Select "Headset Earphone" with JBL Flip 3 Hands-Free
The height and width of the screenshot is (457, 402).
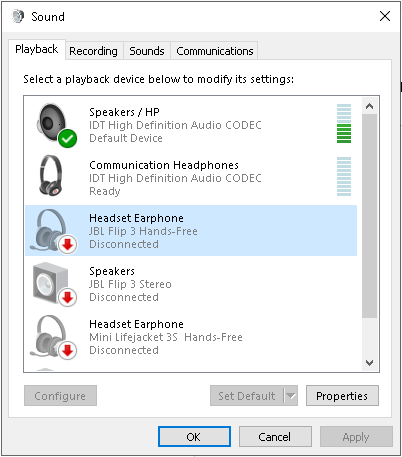pyautogui.click(x=136, y=218)
